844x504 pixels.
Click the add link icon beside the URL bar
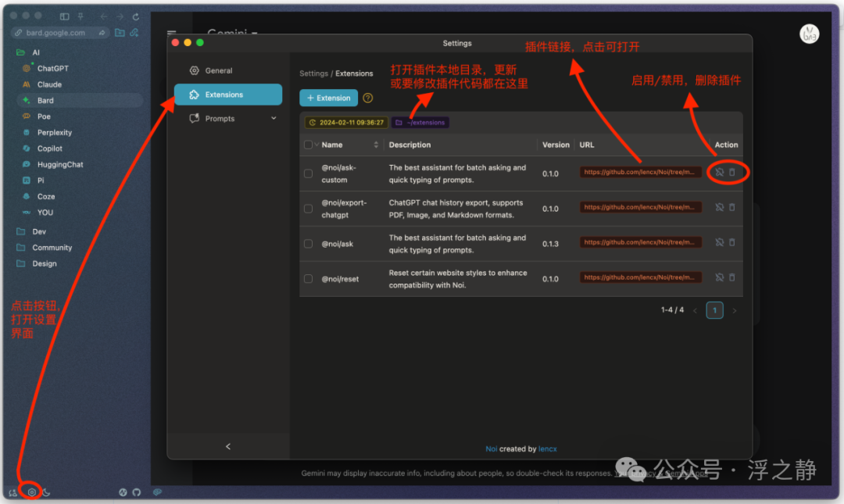(x=134, y=33)
